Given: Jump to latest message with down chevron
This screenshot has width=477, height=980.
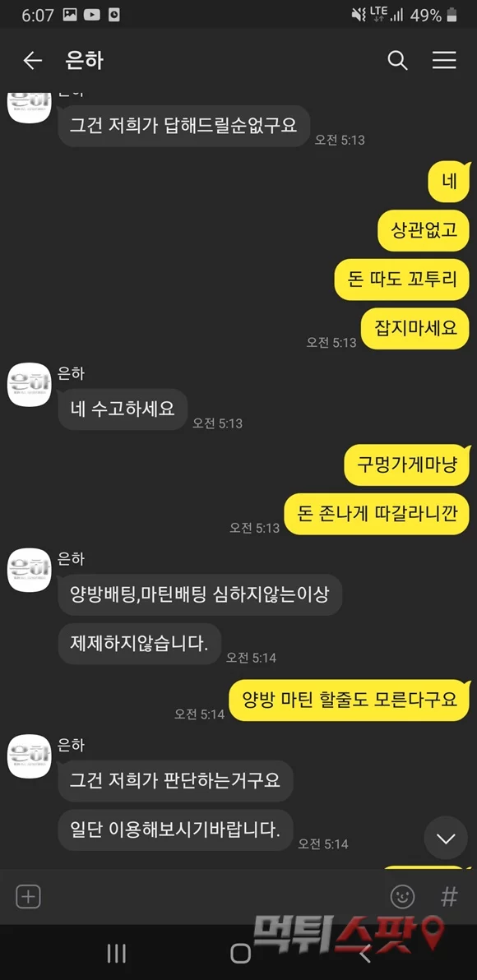Looking at the screenshot, I should coord(446,838).
